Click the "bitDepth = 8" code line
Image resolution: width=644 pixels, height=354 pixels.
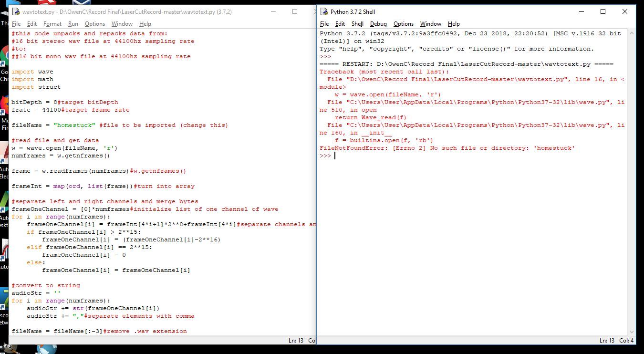65,103
